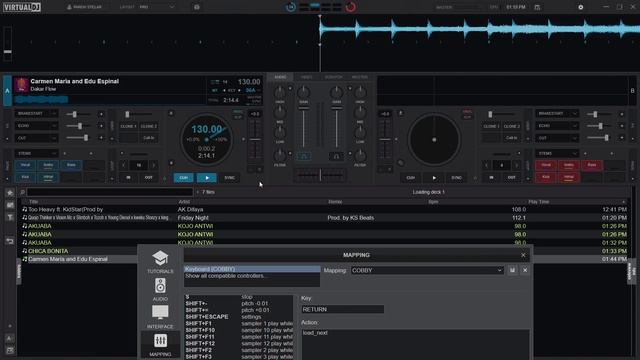Save the COBBY mapping with disk icon
This screenshot has width=640, height=360.
click(x=512, y=270)
